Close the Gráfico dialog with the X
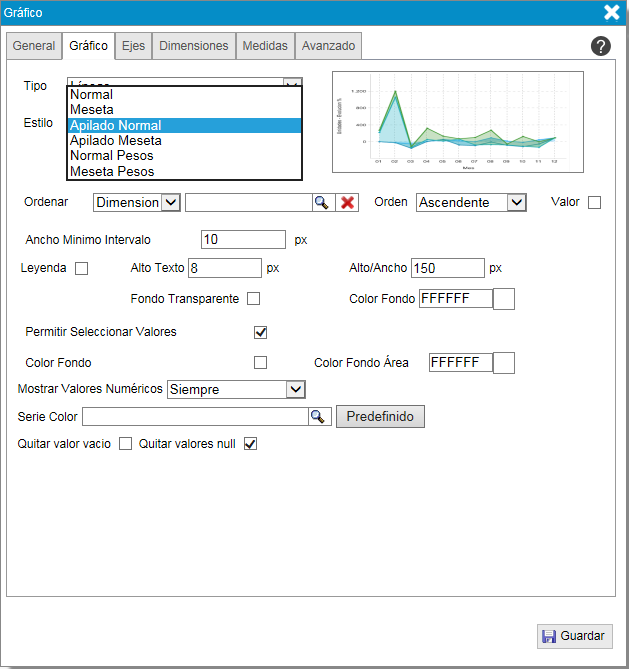The height and width of the screenshot is (669, 629). (612, 13)
